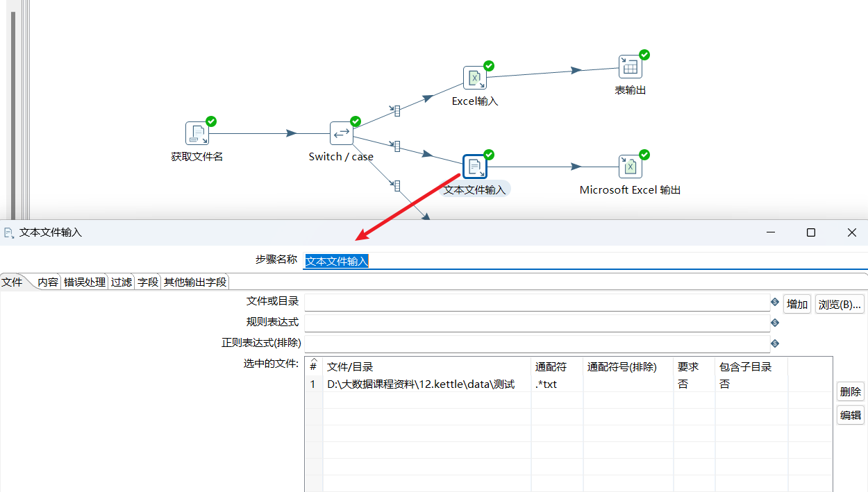
Task: Click the 否 cell under 要求
Action: pos(694,384)
